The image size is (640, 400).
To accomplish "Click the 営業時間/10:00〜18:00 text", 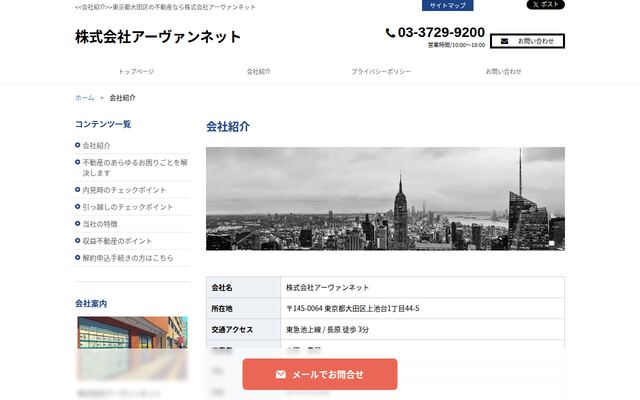I will (x=456, y=45).
